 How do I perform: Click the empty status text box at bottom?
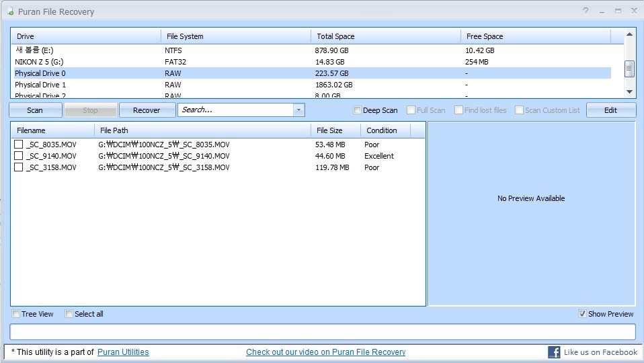tap(323, 332)
